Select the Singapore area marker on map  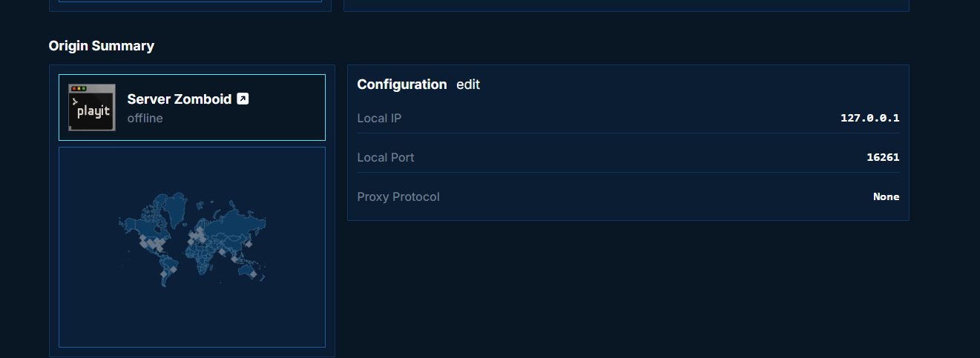pyautogui.click(x=234, y=259)
